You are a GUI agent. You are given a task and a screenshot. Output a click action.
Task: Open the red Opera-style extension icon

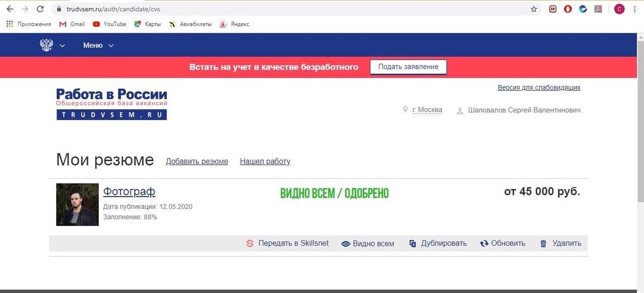point(568,9)
